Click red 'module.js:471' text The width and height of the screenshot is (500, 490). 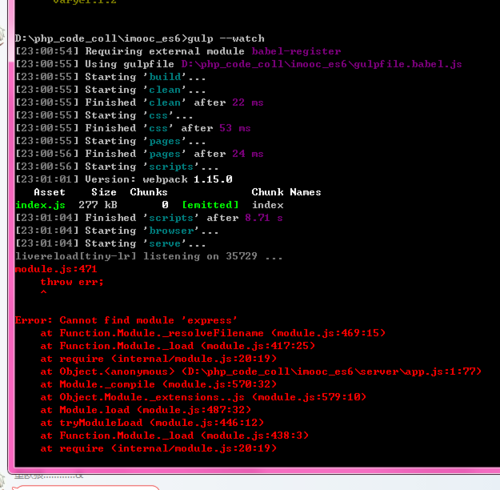(56, 269)
